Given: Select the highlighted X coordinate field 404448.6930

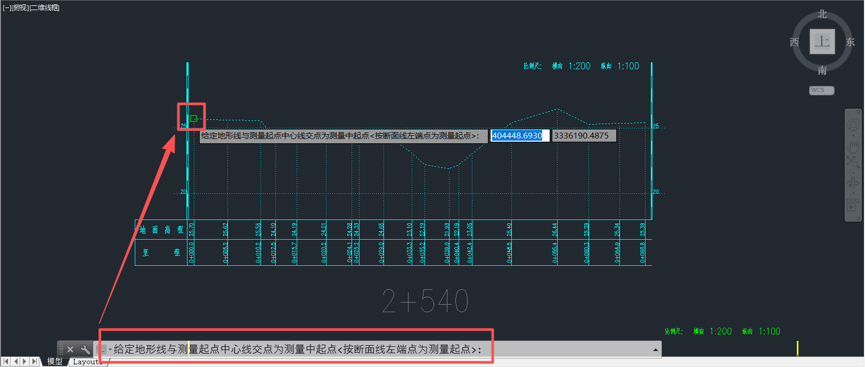Looking at the screenshot, I should pyautogui.click(x=520, y=135).
